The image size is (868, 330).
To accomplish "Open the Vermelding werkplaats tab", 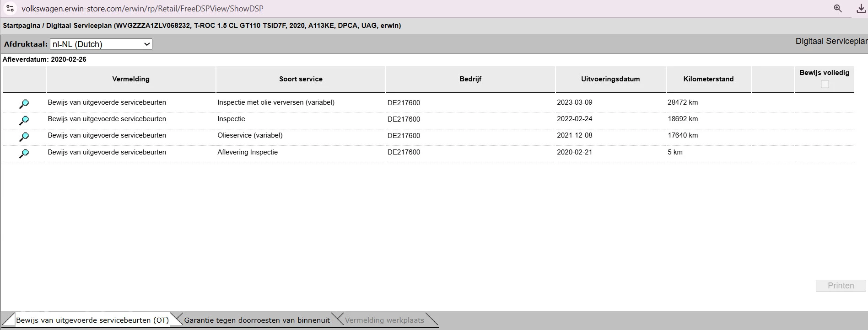I will (x=384, y=320).
